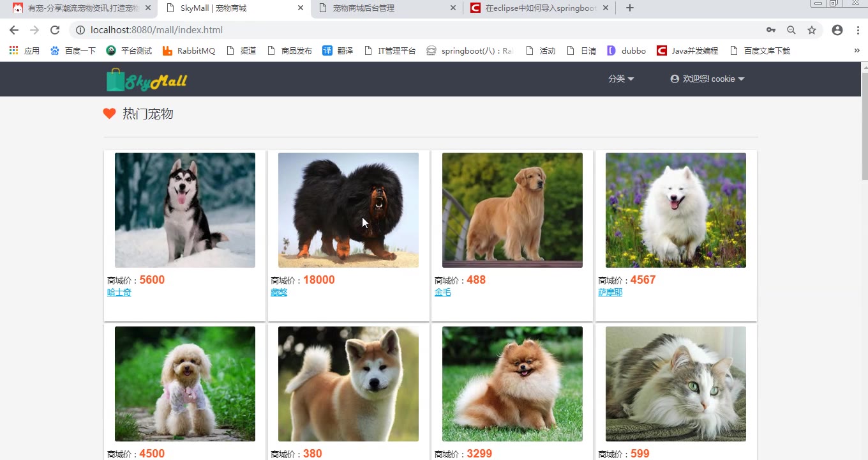Close the 宠物商城后台管理 tab
This screenshot has width=868, height=460.
[x=453, y=8]
